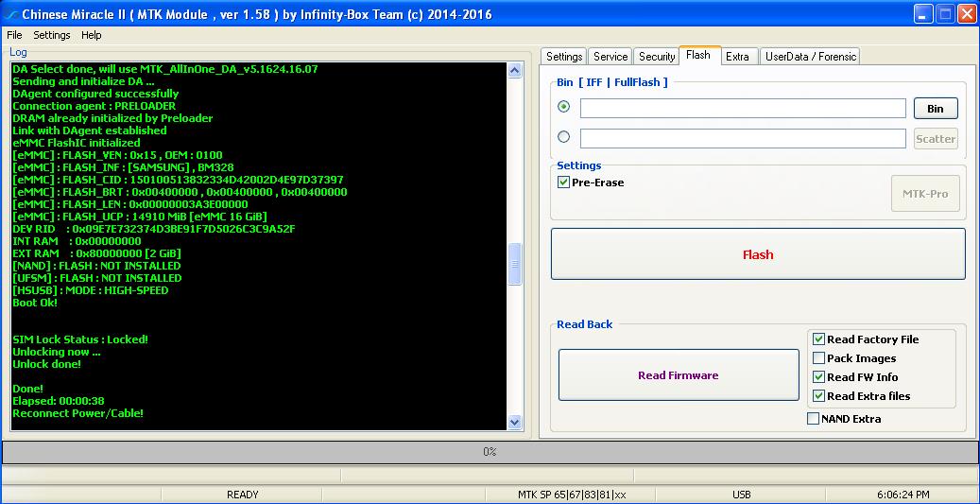The height and width of the screenshot is (504, 980).
Task: Click the log scrollbar up arrow
Action: point(515,71)
